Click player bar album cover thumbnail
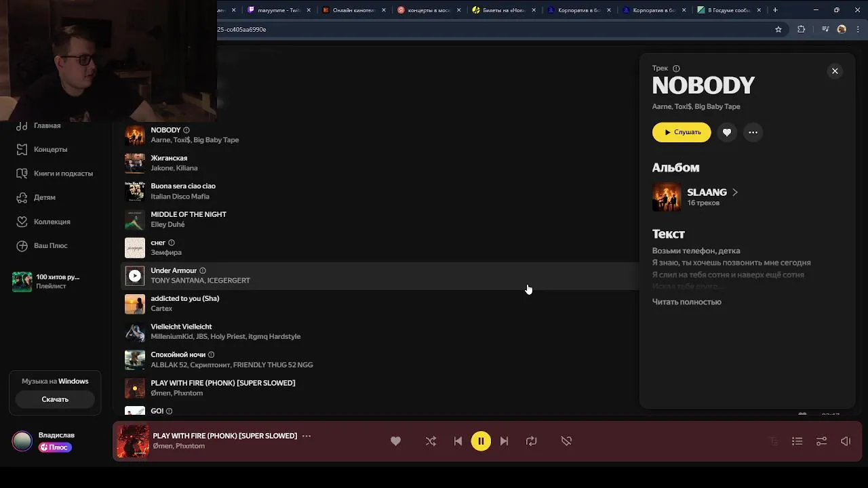The width and height of the screenshot is (868, 488). coord(133,441)
